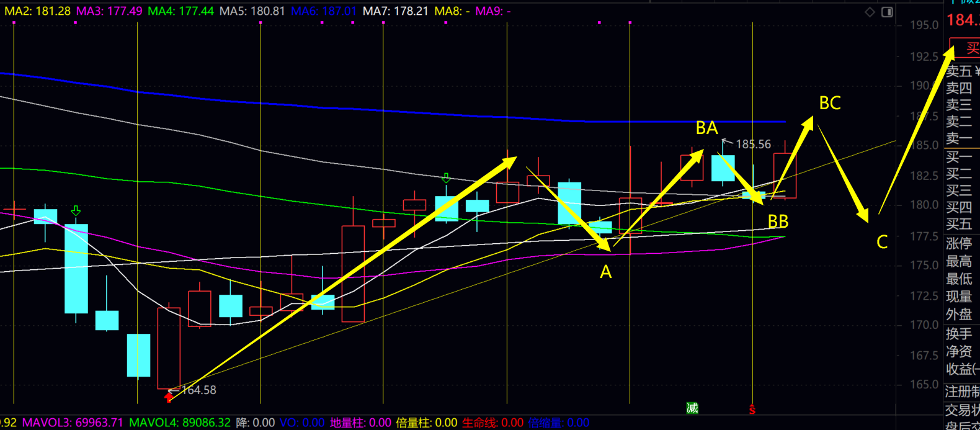980x430 pixels.
Task: Click green down-arrow above the large cyan candle
Action: pos(76,210)
